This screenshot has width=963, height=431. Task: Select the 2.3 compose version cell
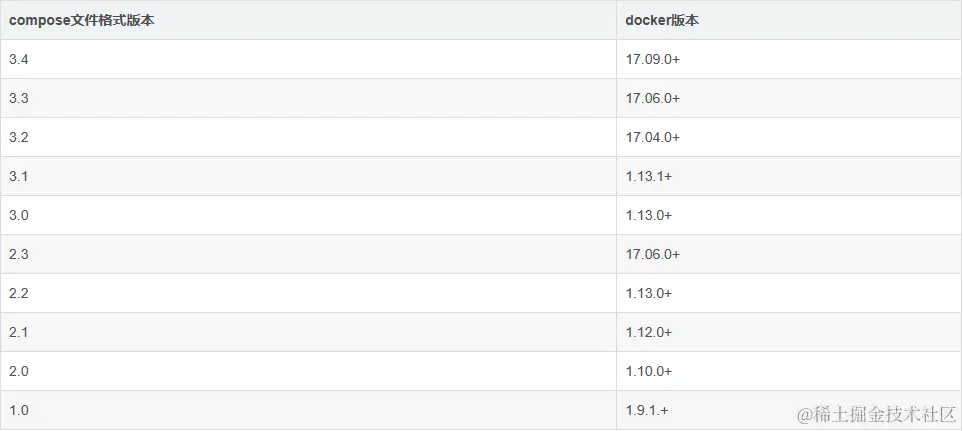pyautogui.click(x=308, y=254)
